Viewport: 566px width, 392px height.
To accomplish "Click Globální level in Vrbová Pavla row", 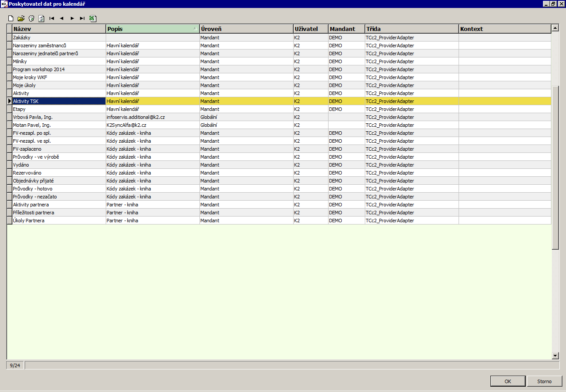I will [247, 117].
